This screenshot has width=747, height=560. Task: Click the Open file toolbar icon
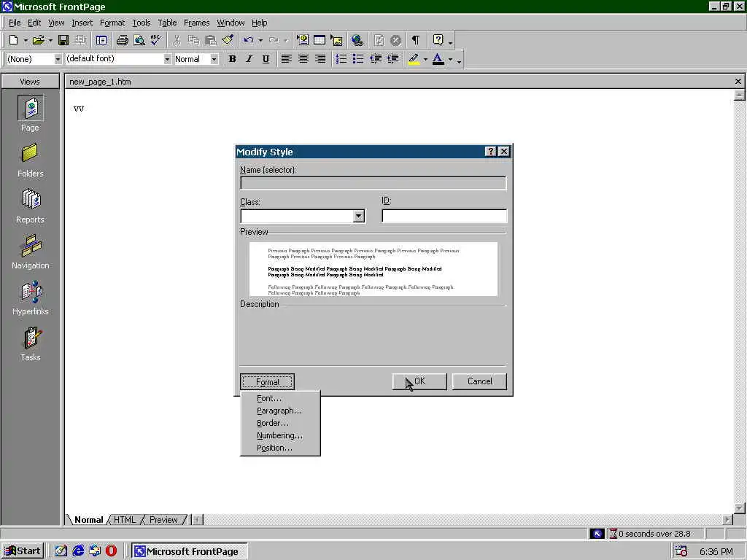pos(39,41)
